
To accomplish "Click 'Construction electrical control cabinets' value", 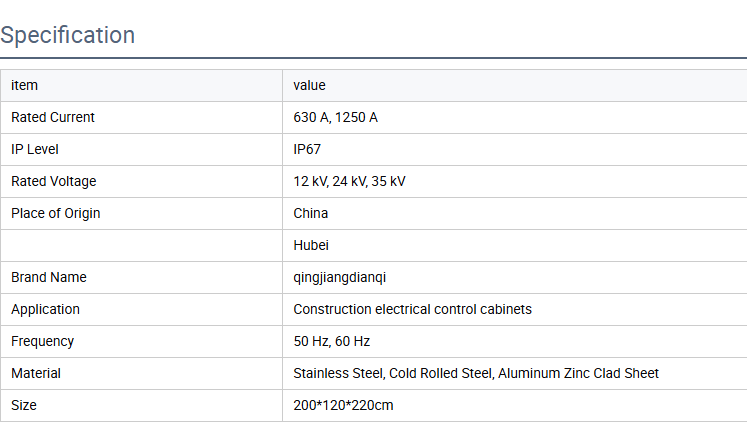I will coord(412,309).
